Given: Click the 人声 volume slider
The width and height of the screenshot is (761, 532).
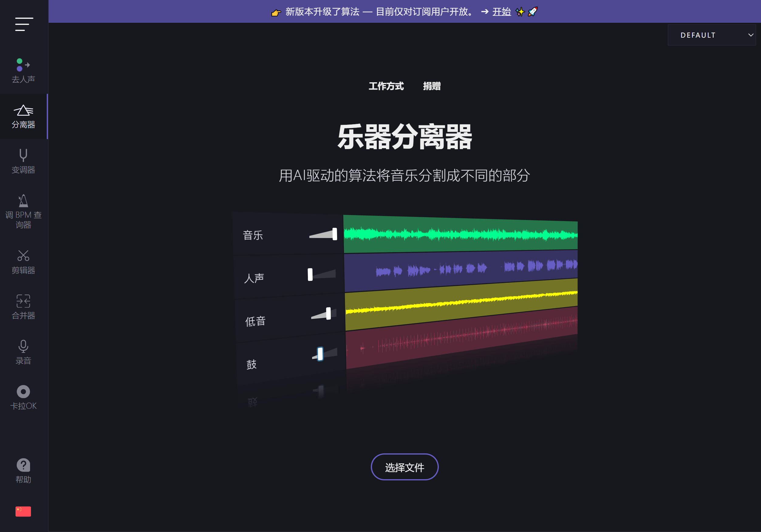Looking at the screenshot, I should coord(322,275).
